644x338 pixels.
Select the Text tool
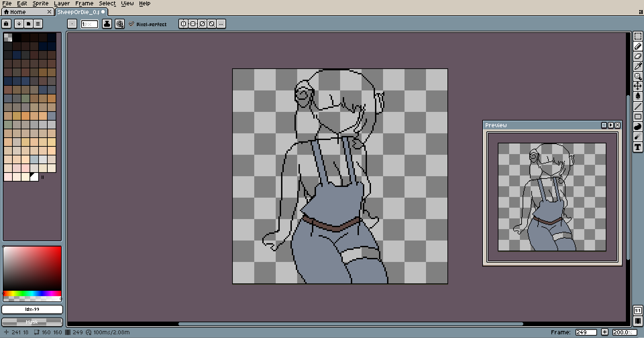pyautogui.click(x=638, y=147)
